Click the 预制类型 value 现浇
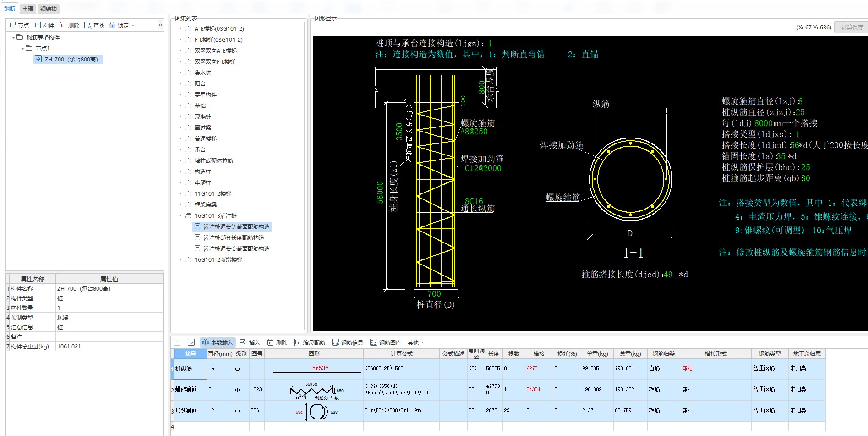Image resolution: width=868 pixels, height=436 pixels. (109, 318)
